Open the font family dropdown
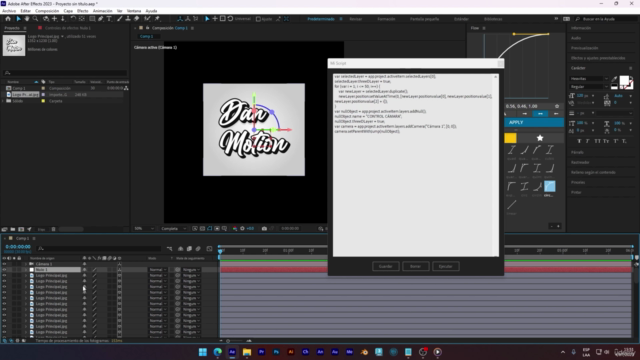The height and width of the screenshot is (360, 640). pyautogui.click(x=589, y=79)
